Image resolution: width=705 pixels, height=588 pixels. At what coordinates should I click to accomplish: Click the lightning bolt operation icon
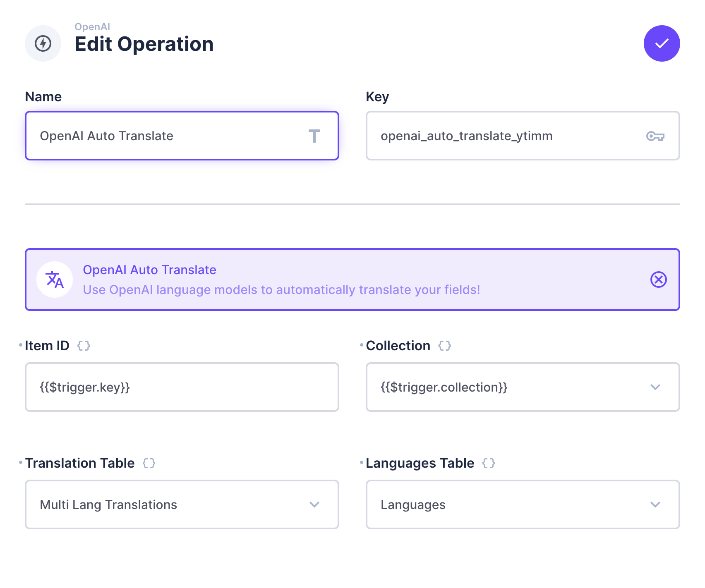(43, 43)
